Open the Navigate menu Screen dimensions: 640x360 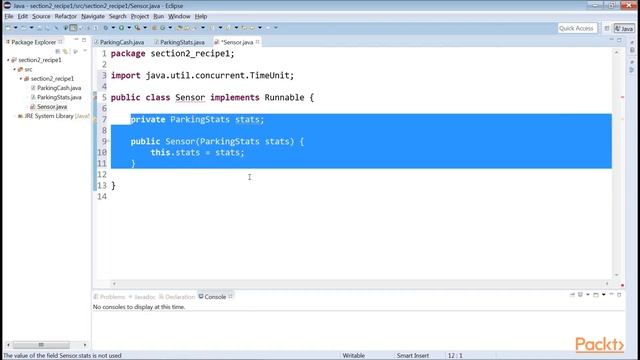tap(93, 16)
